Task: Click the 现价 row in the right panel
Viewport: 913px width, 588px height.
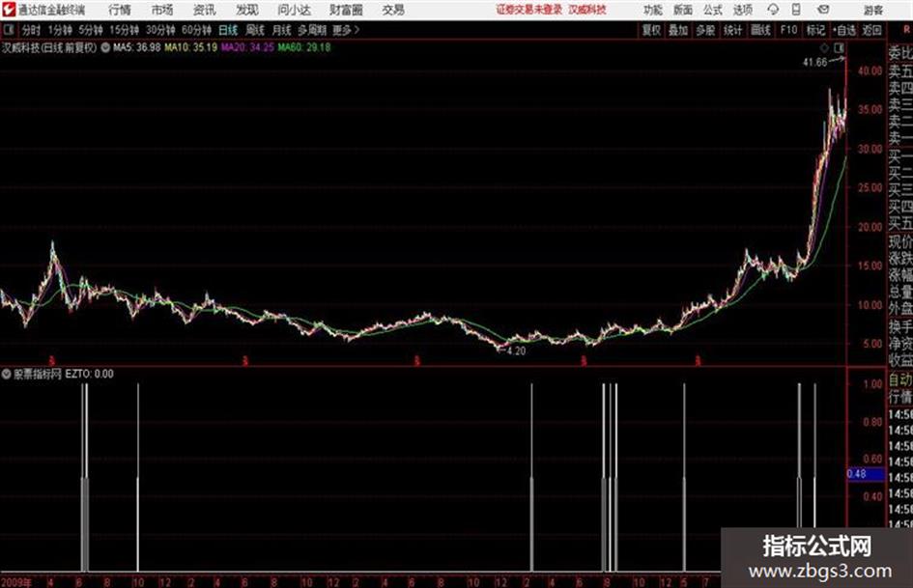Action: point(900,241)
